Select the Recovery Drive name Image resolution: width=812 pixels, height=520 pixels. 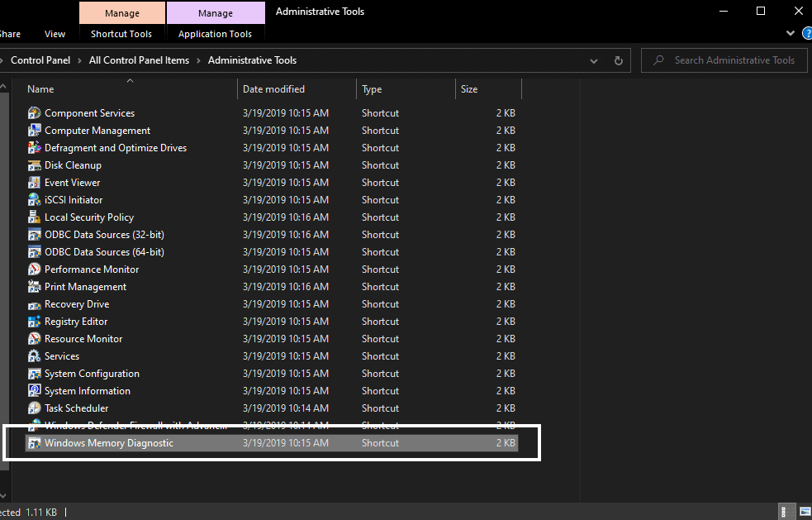[x=77, y=304]
